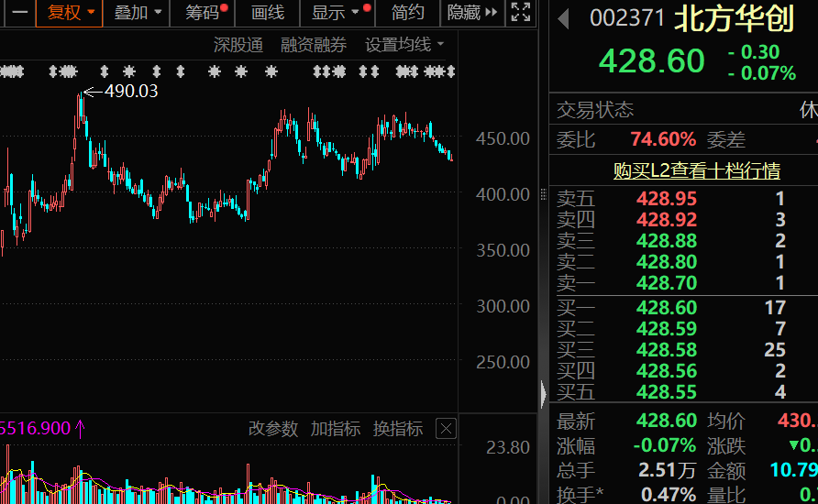Switch to 简约 view mode
The height and width of the screenshot is (504, 818).
407,12
